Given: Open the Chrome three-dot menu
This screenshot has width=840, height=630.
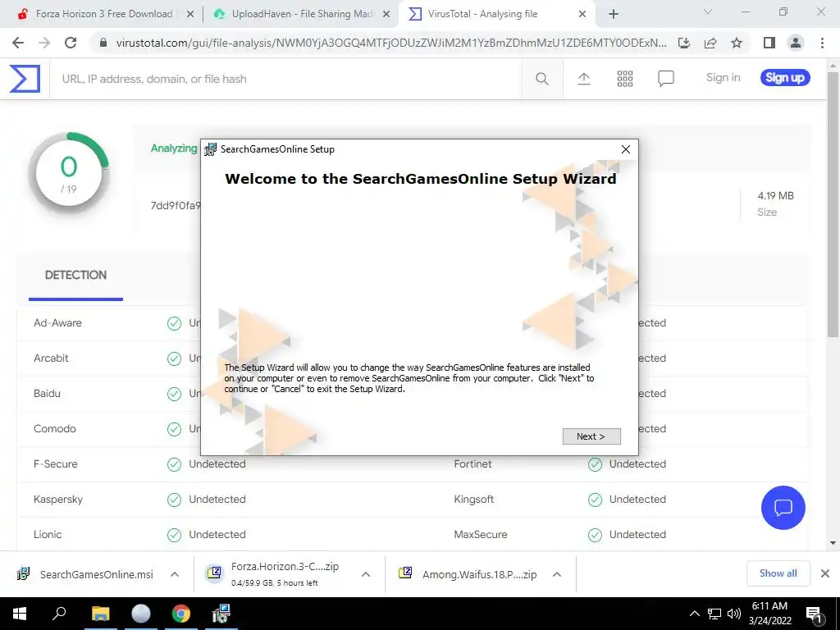Looking at the screenshot, I should [822, 43].
